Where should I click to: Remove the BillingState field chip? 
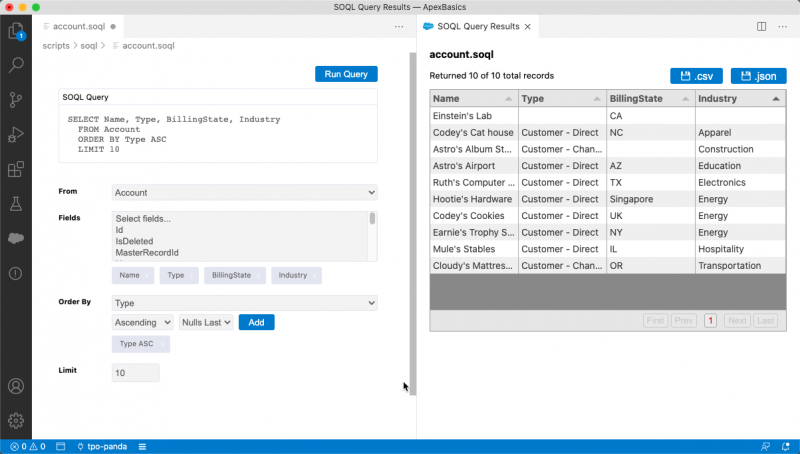pos(259,275)
